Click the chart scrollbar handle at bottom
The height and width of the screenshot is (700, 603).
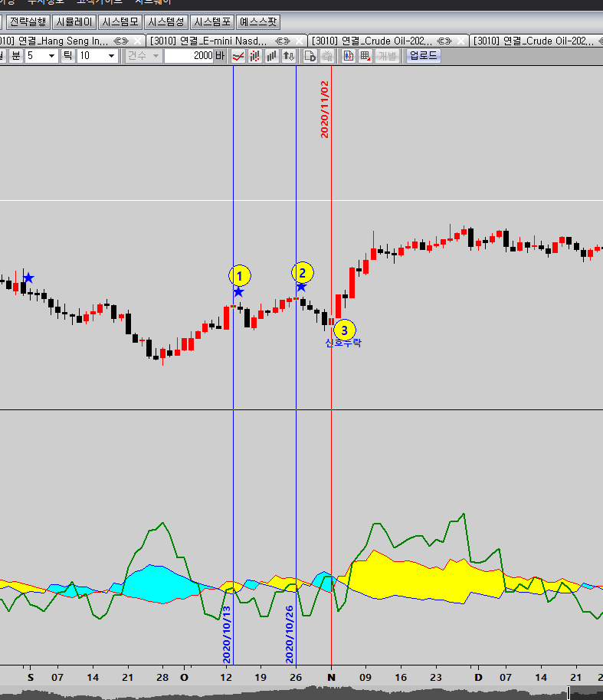569,694
